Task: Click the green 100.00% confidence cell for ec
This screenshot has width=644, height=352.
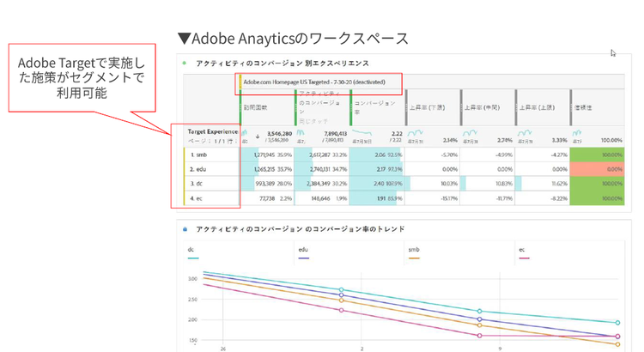Action: [597, 198]
